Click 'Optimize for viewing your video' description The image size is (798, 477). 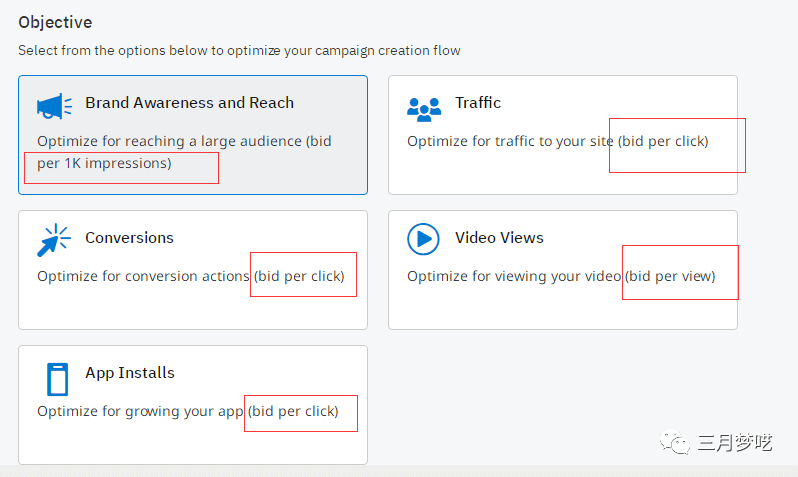click(514, 276)
